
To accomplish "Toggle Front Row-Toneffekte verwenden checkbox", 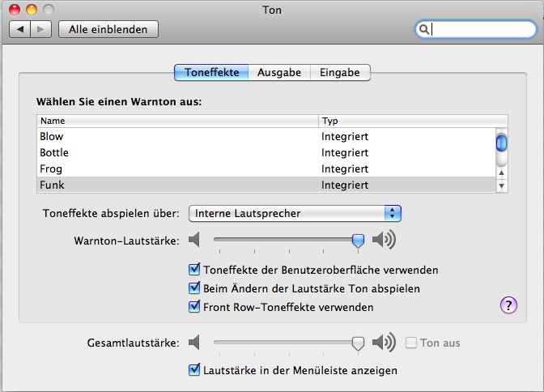I will tap(194, 307).
